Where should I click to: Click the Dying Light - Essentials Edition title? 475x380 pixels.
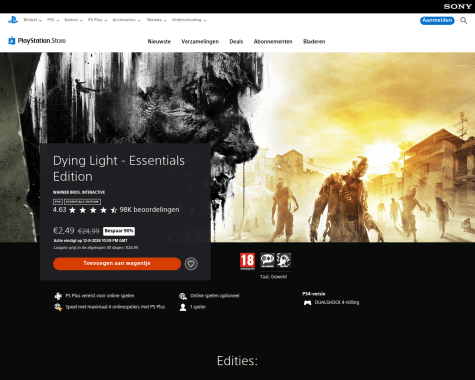(x=119, y=168)
